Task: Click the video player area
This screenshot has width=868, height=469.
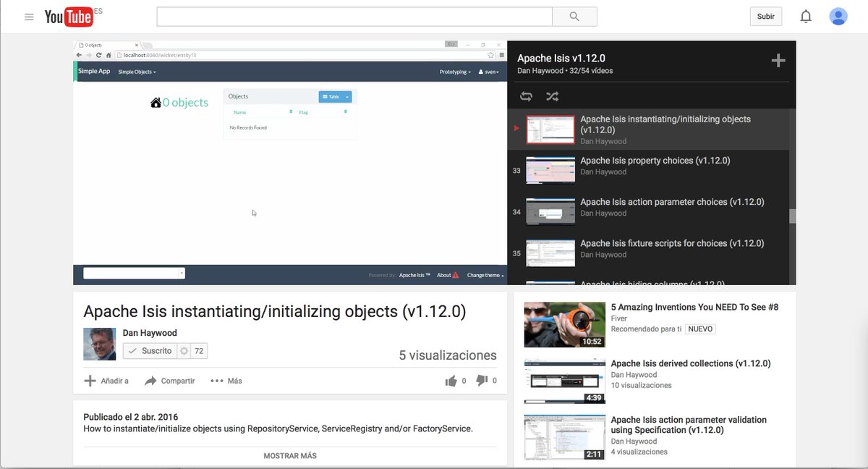Action: (x=290, y=163)
